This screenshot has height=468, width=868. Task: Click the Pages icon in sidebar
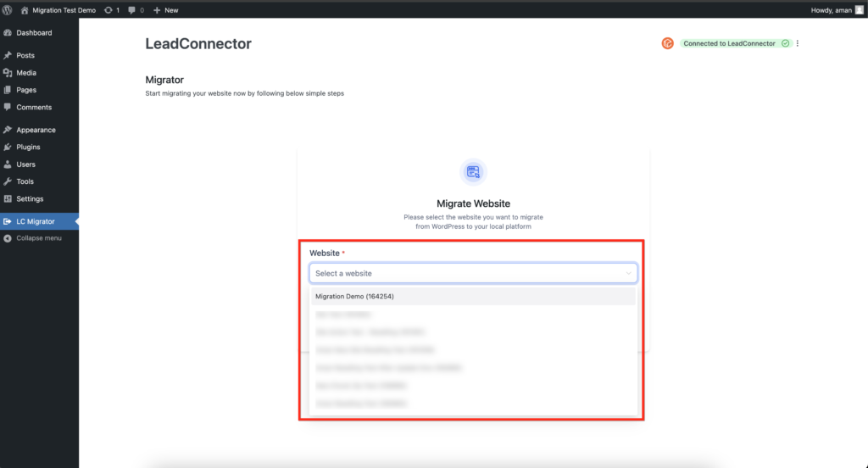point(7,90)
